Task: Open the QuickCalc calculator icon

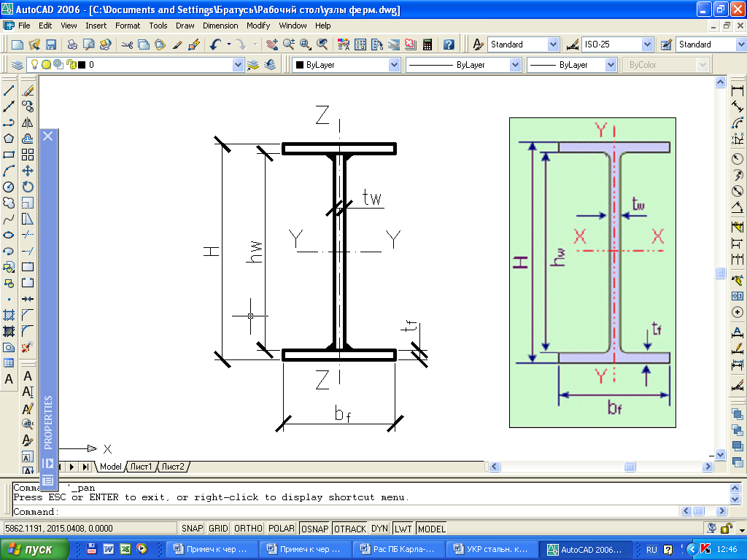Action: pos(427,44)
